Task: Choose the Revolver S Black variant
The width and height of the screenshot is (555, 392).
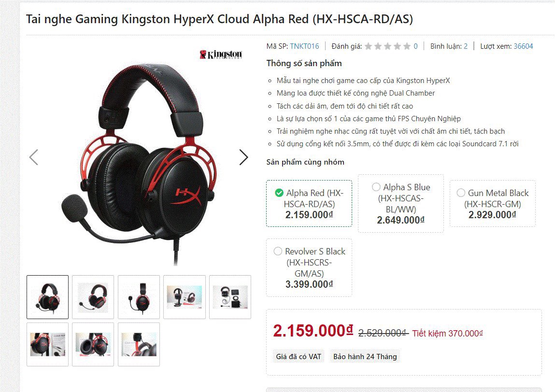Action: (309, 267)
